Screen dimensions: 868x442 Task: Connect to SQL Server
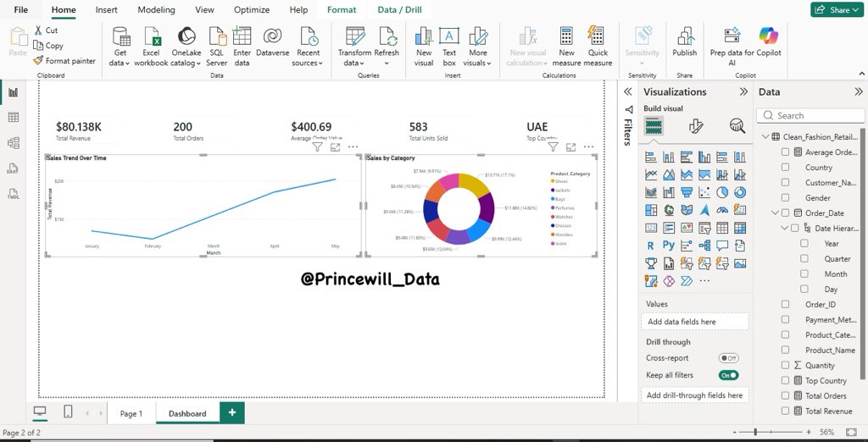(216, 47)
